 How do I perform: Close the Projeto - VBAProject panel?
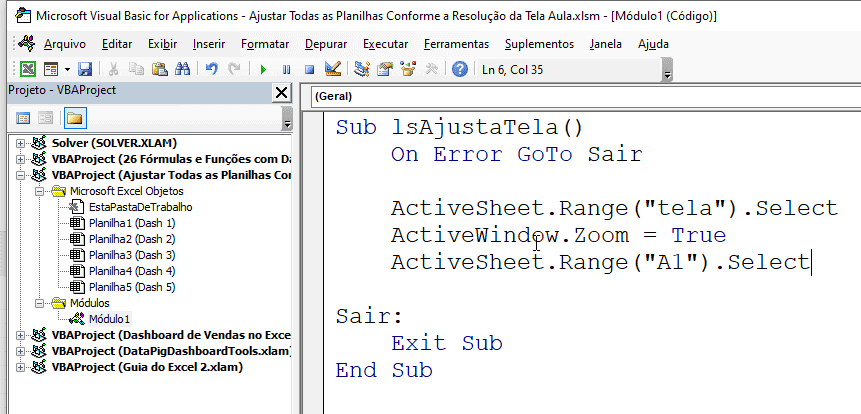282,92
